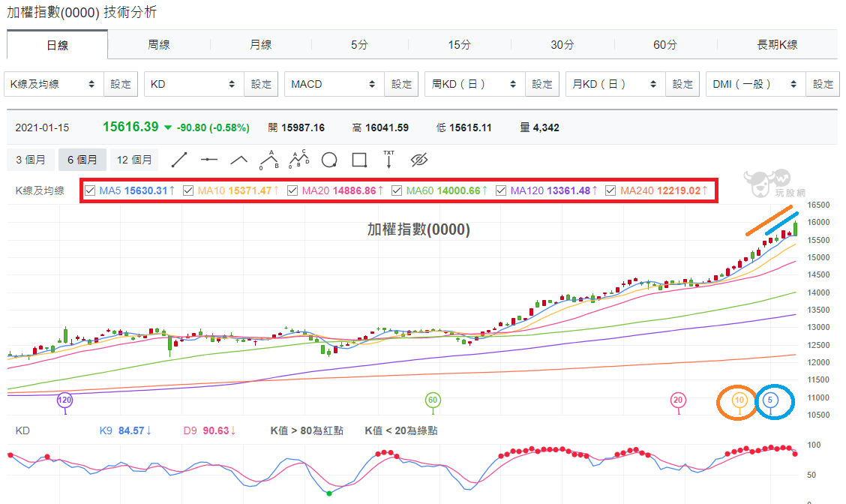
Task: Select the TXT text annotation tool
Action: point(389,160)
